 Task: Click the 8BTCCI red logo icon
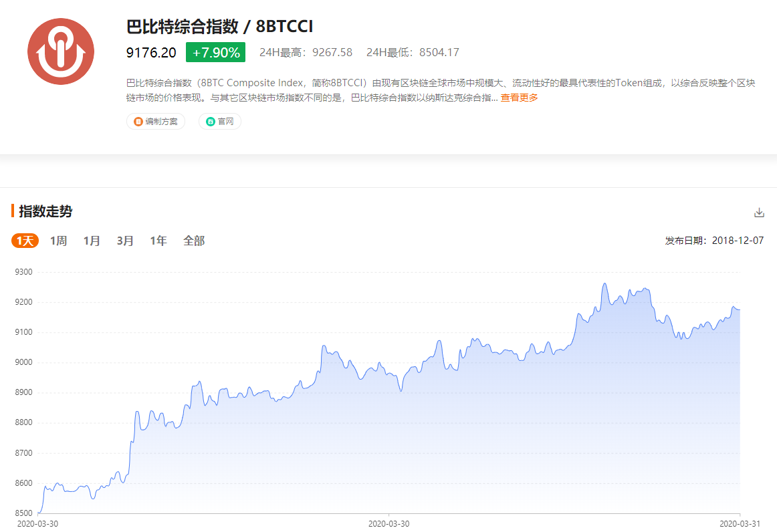pos(60,51)
